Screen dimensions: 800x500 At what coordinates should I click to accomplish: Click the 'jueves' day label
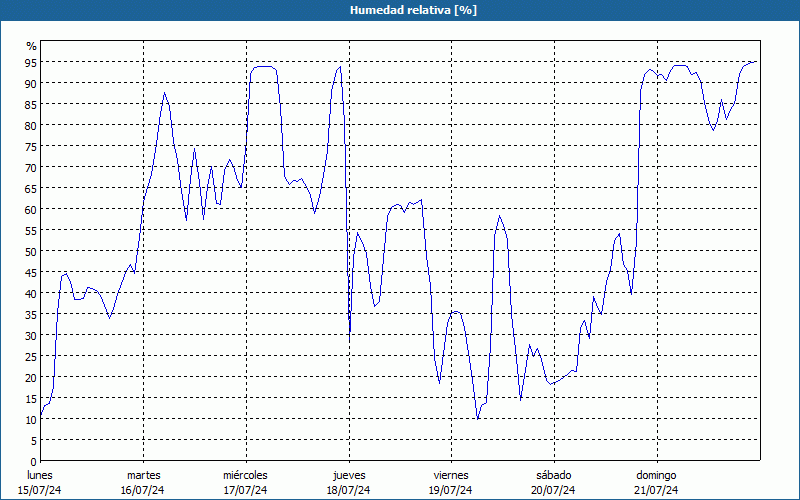[x=349, y=475]
